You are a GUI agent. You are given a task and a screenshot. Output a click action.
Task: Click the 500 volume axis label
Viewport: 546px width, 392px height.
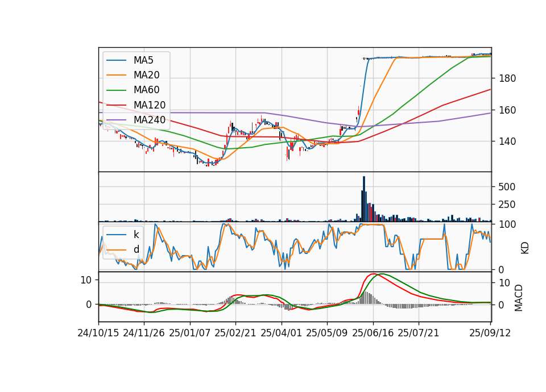click(507, 187)
